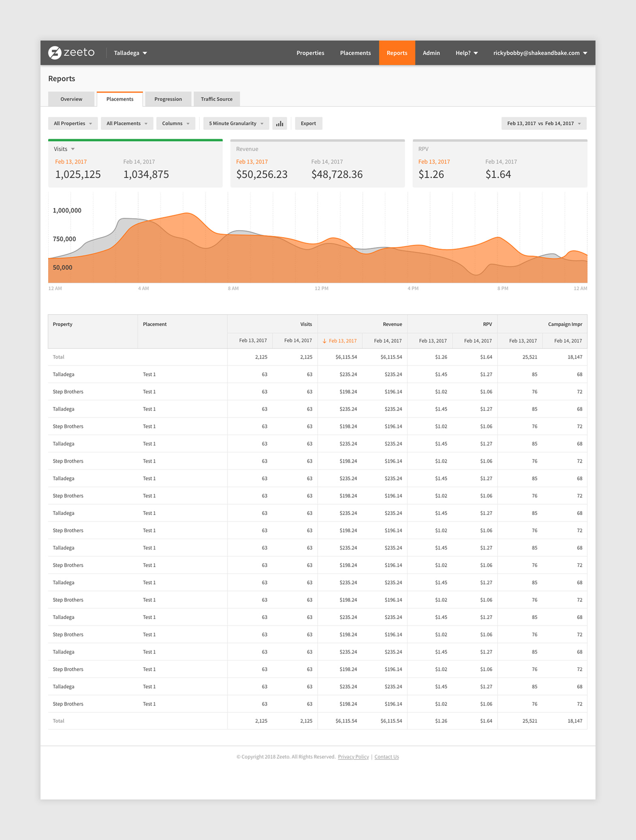Open the Help? dropdown menu
The height and width of the screenshot is (840, 636).
coord(467,53)
